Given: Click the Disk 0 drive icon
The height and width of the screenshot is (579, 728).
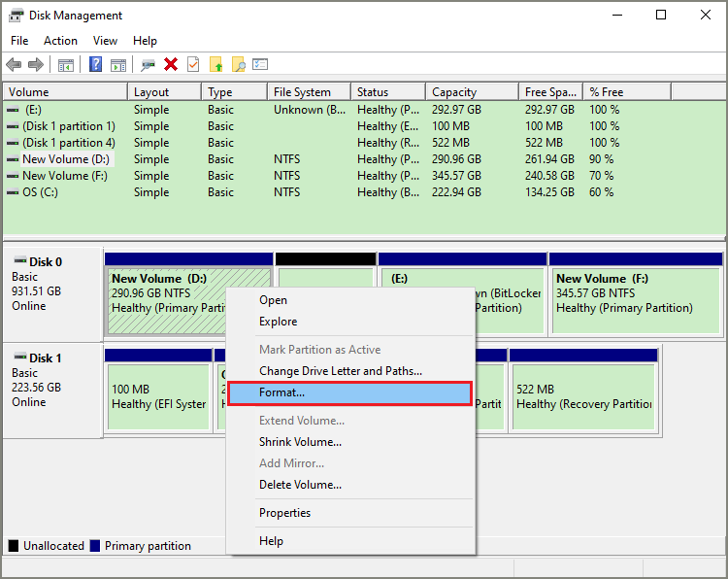Looking at the screenshot, I should click(x=20, y=260).
